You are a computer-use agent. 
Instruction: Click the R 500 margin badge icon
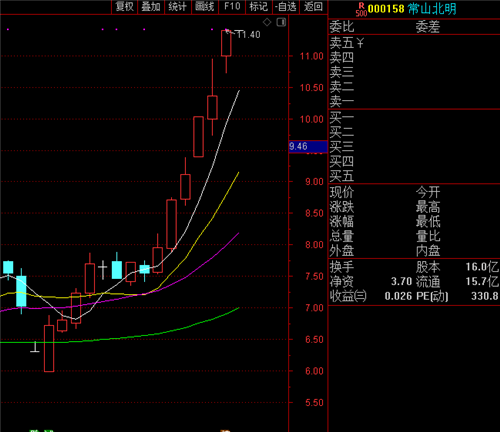(x=361, y=9)
